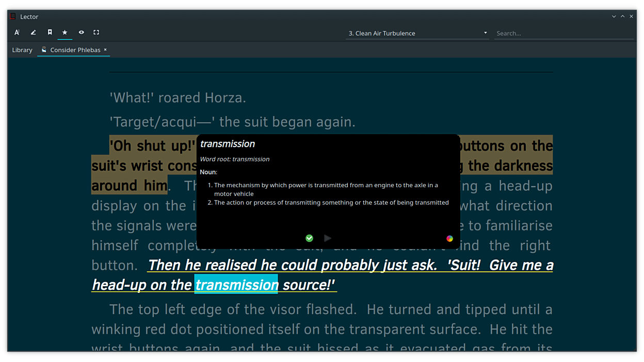Play pronunciation in the definition popup

point(327,238)
